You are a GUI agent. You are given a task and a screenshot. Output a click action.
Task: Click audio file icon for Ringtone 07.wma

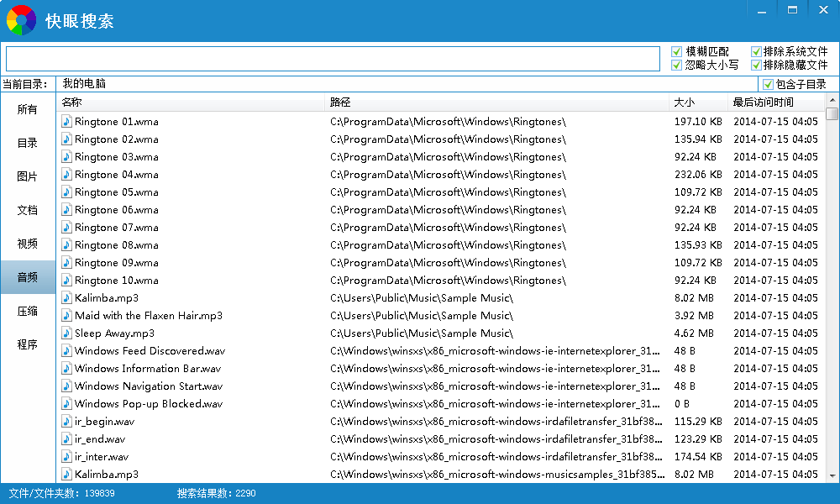click(x=66, y=227)
